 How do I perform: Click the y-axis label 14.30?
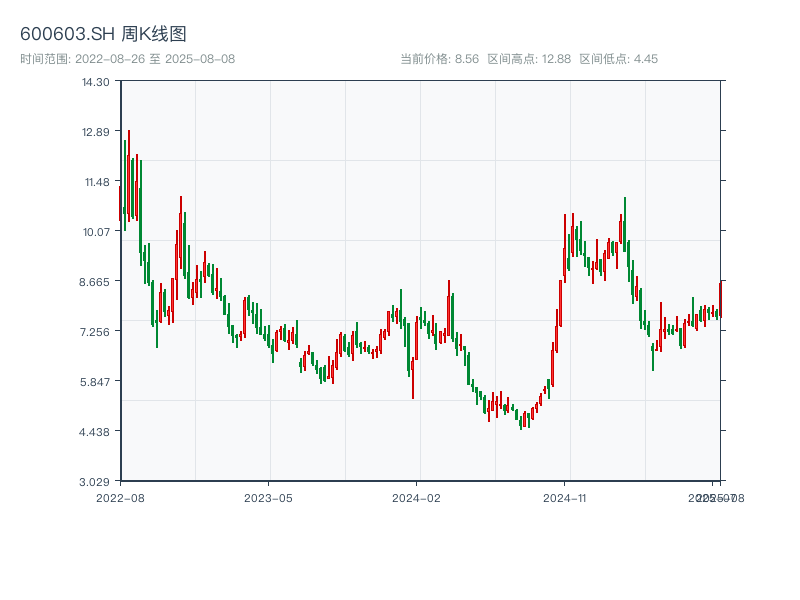tap(95, 82)
